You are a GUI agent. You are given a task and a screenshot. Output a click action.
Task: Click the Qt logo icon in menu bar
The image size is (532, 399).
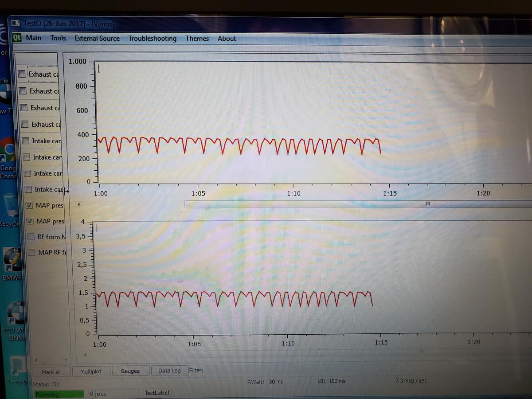pos(17,38)
